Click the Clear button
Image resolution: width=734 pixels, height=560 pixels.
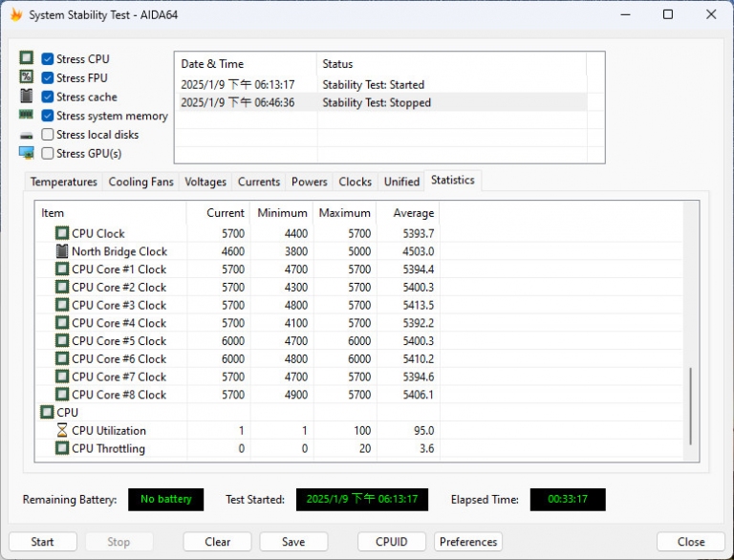pyautogui.click(x=217, y=542)
